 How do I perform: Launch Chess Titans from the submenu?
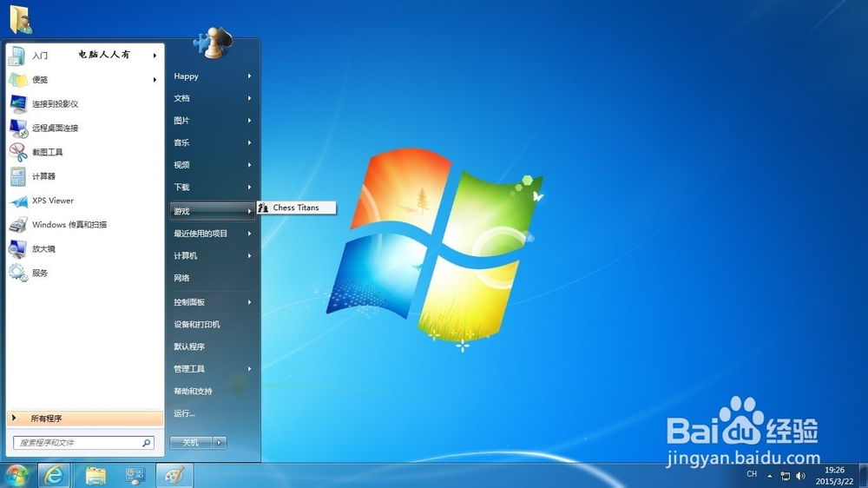296,208
